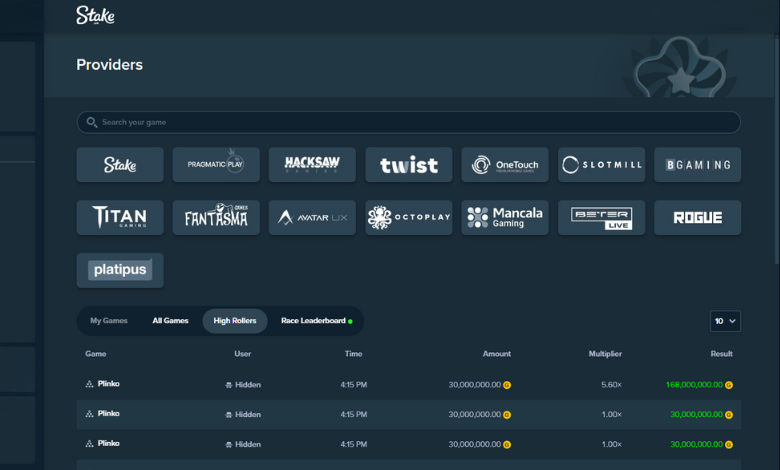This screenshot has width=780, height=470.
Task: Open the Beter Live provider tile
Action: tap(601, 217)
